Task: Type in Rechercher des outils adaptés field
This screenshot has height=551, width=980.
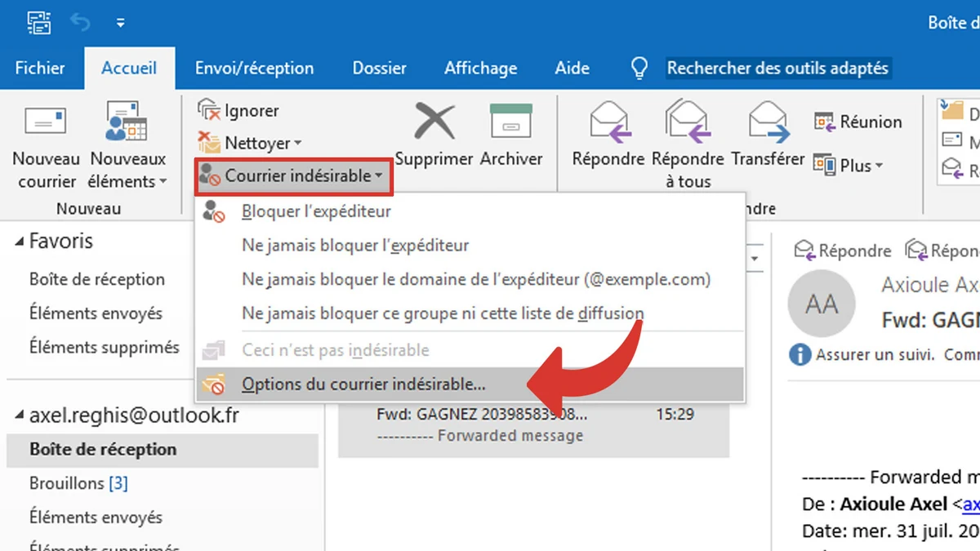Action: (x=777, y=69)
